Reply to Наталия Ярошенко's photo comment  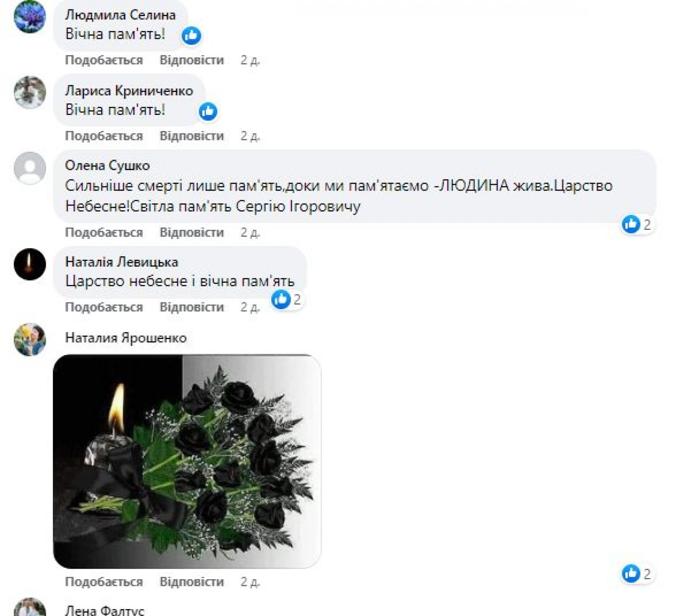click(x=191, y=582)
